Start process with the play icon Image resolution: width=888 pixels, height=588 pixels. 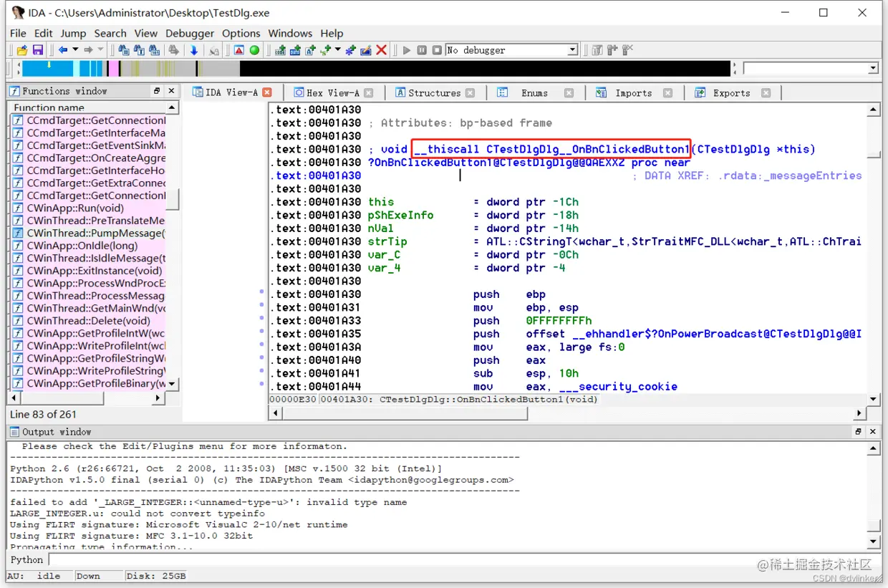coord(407,50)
